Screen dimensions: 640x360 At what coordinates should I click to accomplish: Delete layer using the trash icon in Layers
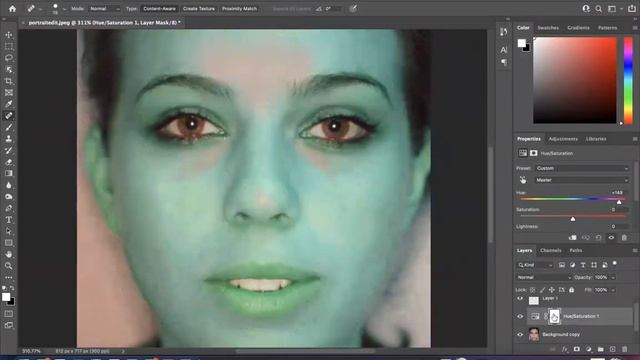click(624, 349)
